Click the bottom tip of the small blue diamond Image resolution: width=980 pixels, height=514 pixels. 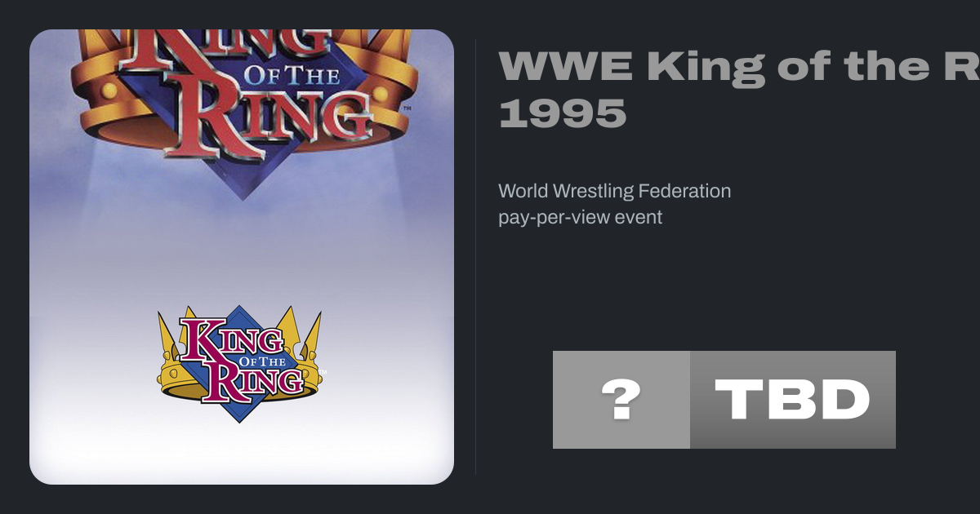coord(239,419)
